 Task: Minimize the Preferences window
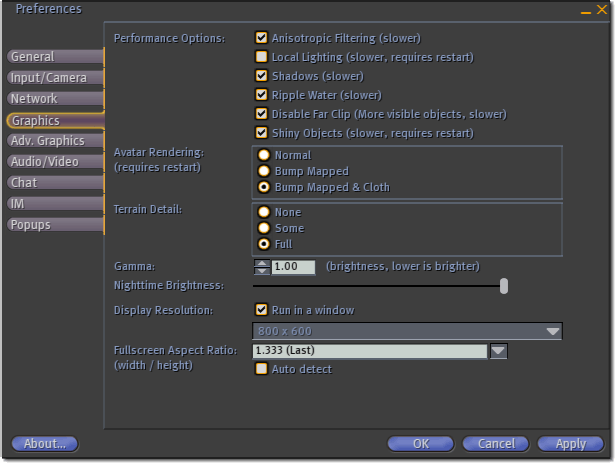pos(586,12)
